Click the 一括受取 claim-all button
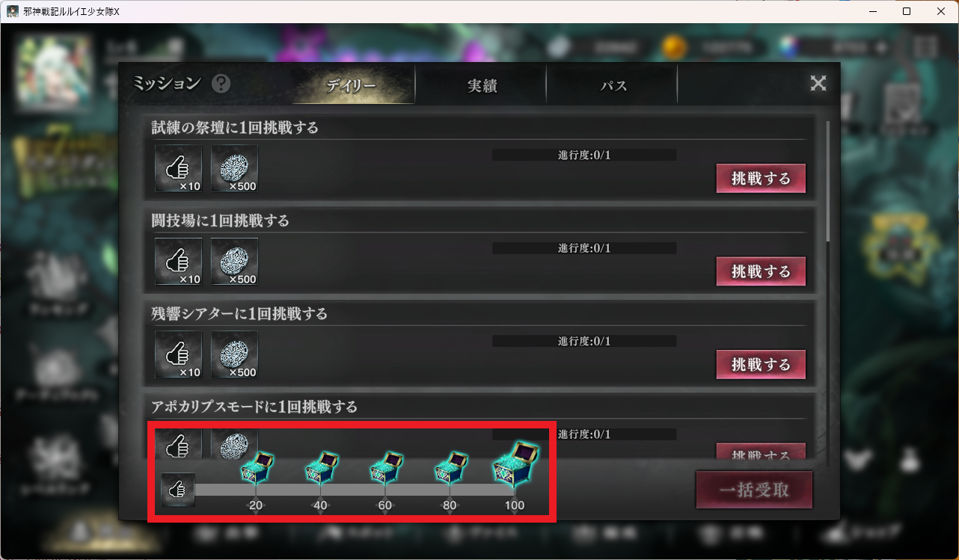The image size is (959, 560). coord(754,490)
